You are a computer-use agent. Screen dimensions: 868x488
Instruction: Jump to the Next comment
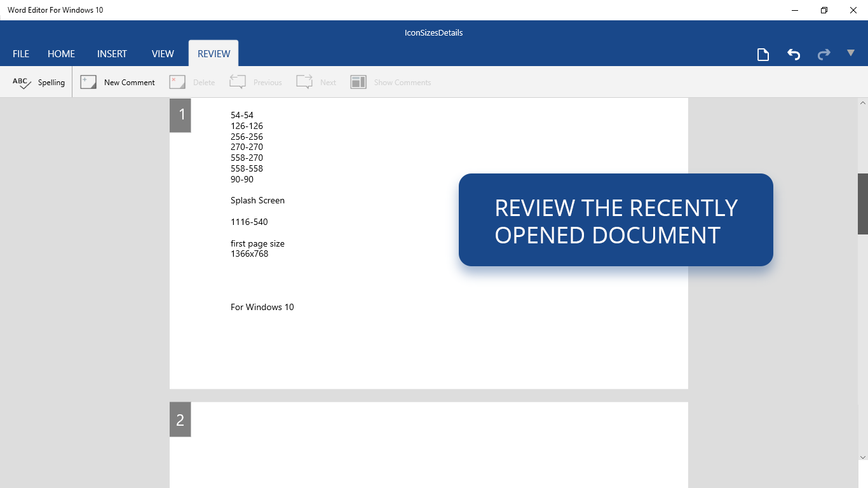point(316,82)
